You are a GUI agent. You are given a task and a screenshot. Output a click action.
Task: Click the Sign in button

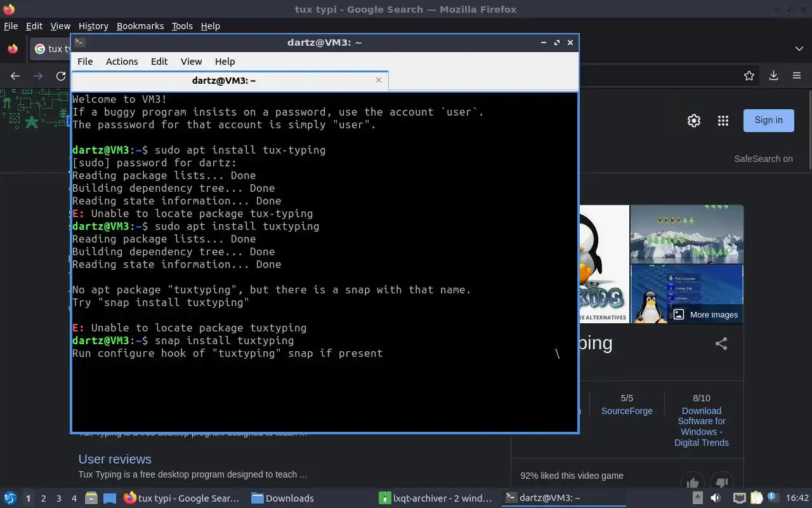(768, 120)
